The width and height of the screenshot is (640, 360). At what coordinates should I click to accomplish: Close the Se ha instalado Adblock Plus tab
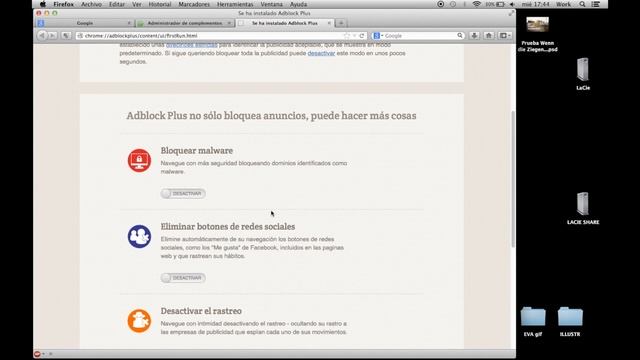point(329,23)
